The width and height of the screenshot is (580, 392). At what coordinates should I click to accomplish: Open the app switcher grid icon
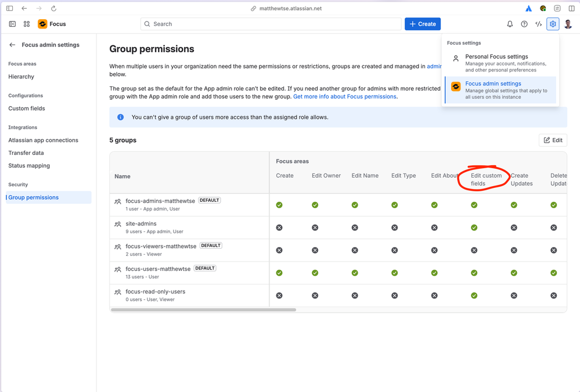(x=27, y=24)
